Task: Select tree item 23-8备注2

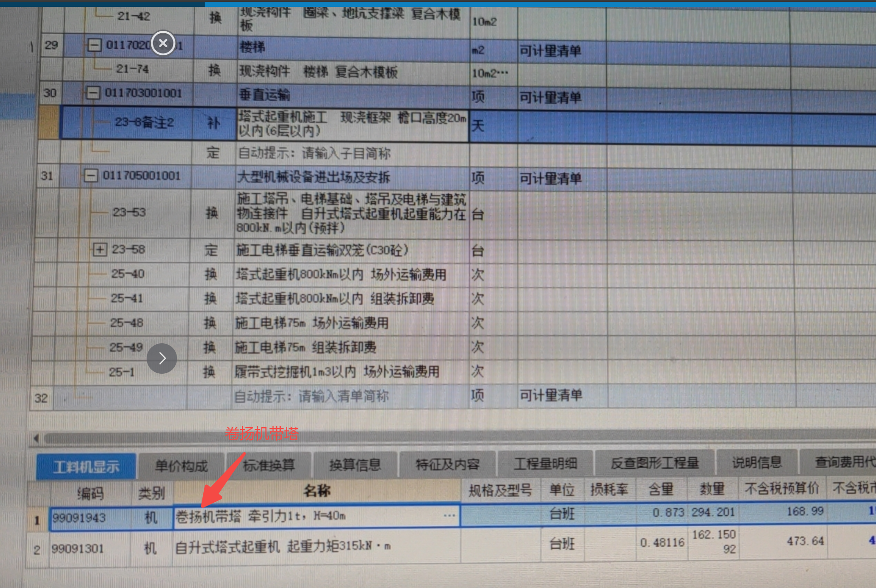Action: click(144, 123)
